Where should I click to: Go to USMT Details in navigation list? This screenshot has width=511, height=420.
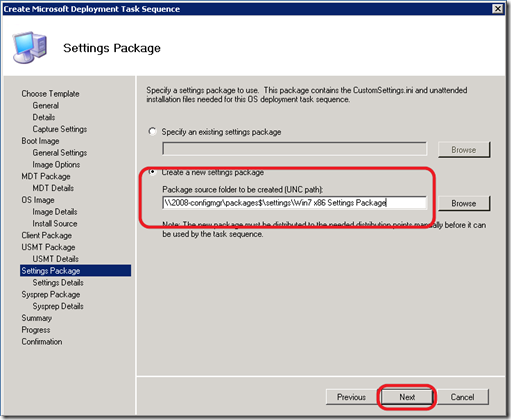point(56,259)
